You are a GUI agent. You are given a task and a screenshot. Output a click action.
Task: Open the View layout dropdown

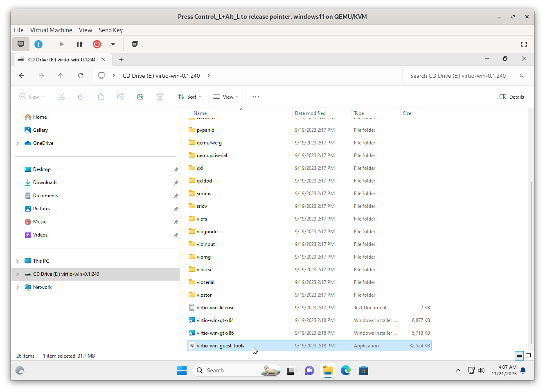coord(226,97)
